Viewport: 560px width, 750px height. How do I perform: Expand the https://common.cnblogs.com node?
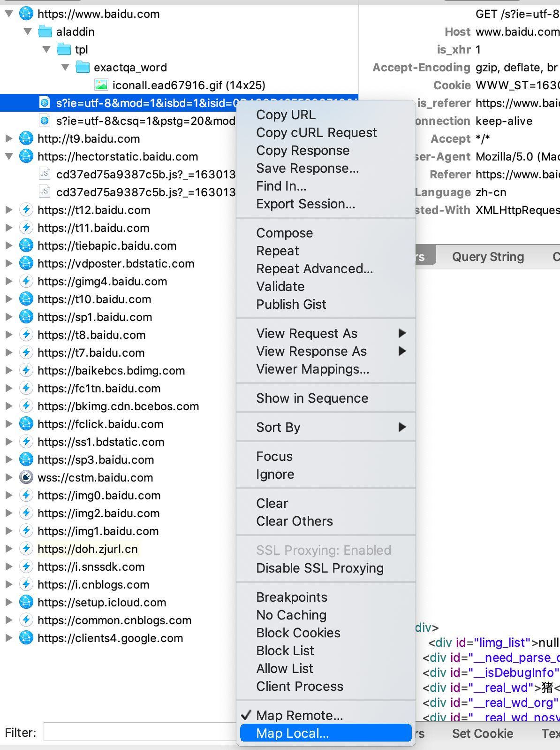(8, 620)
